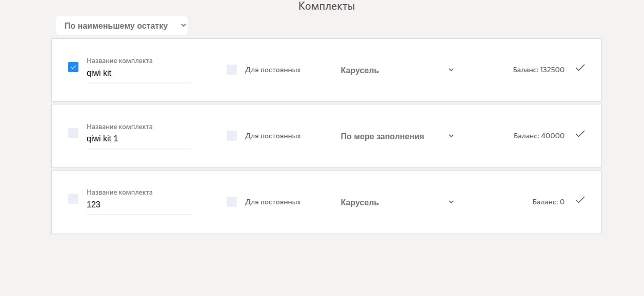Click the checkmark icon in qiwi kit row
This screenshot has height=296, width=644.
pos(580,68)
